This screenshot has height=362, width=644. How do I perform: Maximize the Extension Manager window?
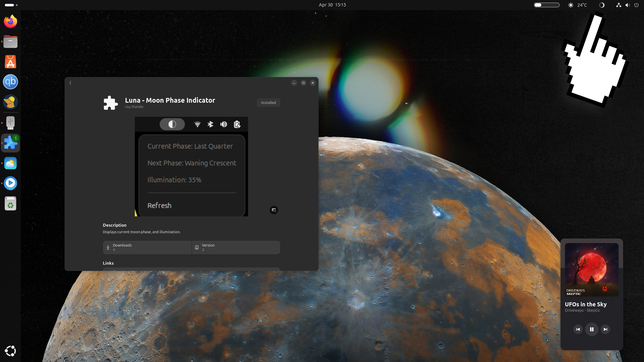point(303,83)
